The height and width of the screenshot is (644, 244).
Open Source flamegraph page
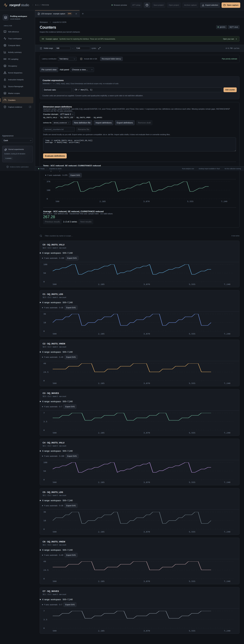coord(17,86)
